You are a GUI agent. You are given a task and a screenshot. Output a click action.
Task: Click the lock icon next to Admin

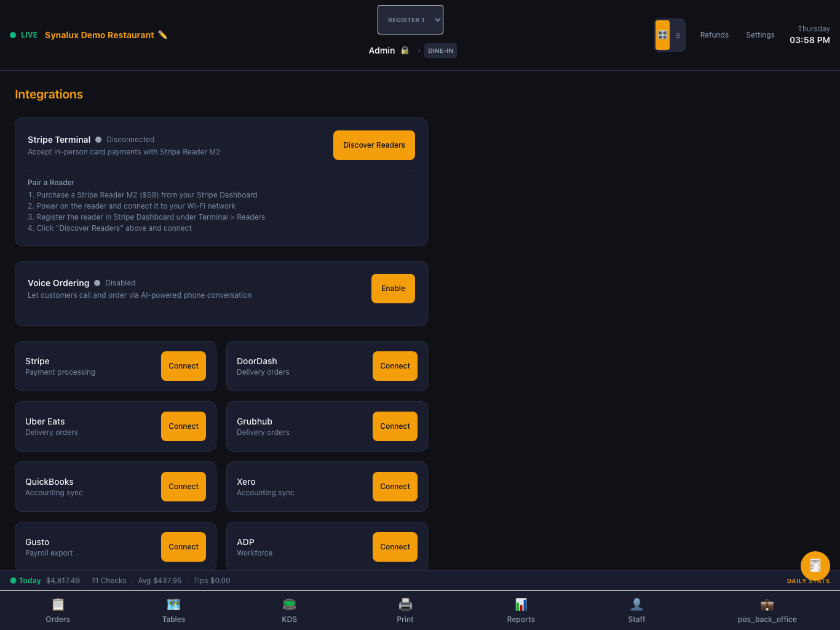coord(405,50)
